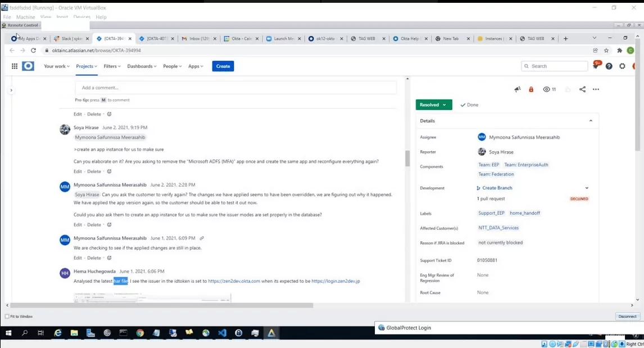Open the more options ellipsis menu
Screen dimensions: 644x348
click(596, 89)
